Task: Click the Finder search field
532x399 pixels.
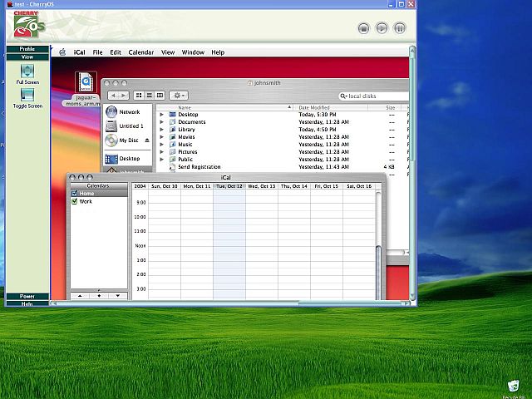Action: tap(374, 96)
